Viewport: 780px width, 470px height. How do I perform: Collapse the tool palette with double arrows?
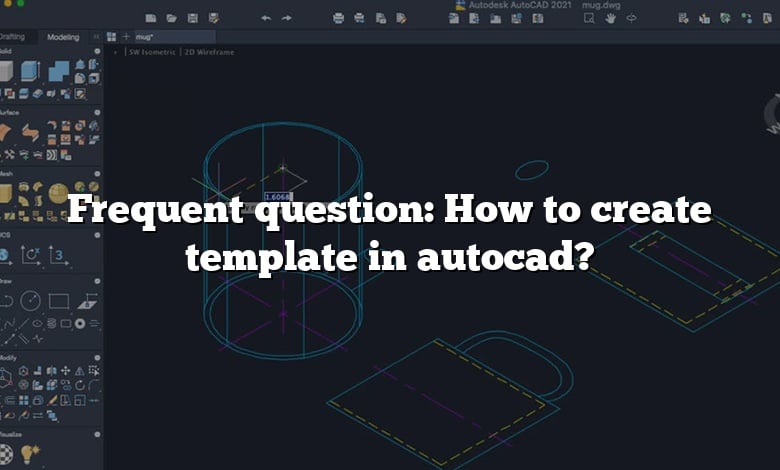click(x=96, y=37)
